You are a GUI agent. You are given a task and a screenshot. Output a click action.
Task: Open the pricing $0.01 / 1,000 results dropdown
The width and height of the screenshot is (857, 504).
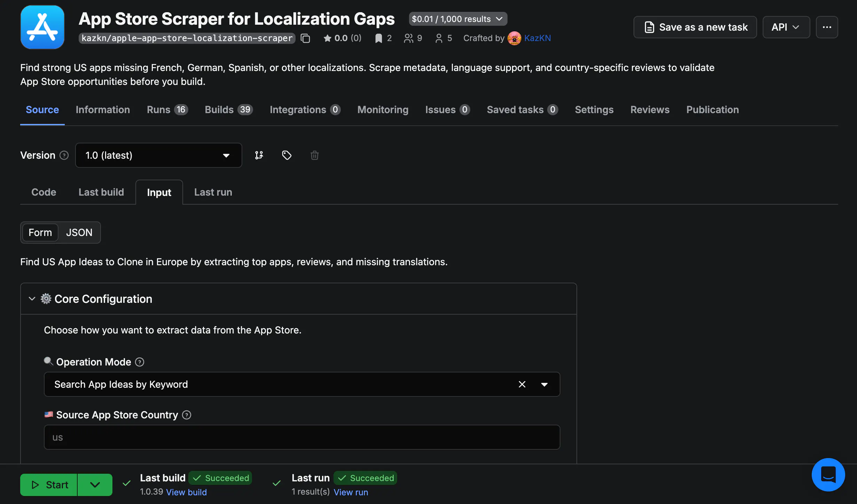458,19
